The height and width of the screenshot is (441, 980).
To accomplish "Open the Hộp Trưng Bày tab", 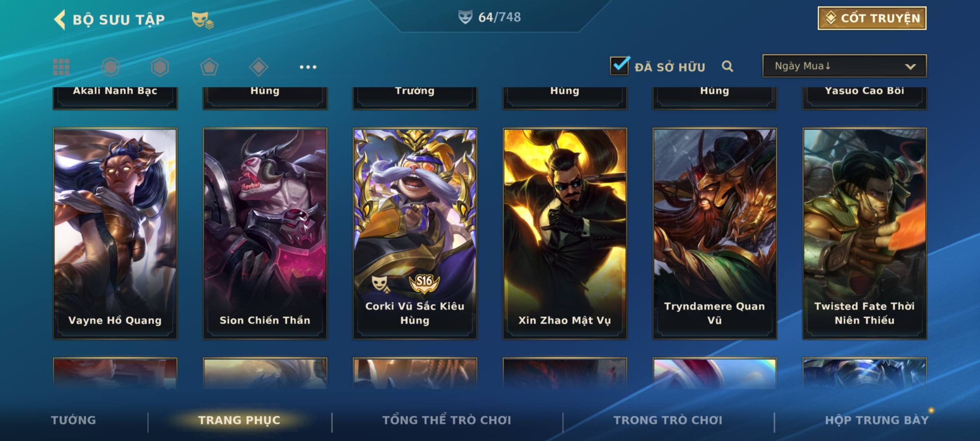I will (x=877, y=420).
